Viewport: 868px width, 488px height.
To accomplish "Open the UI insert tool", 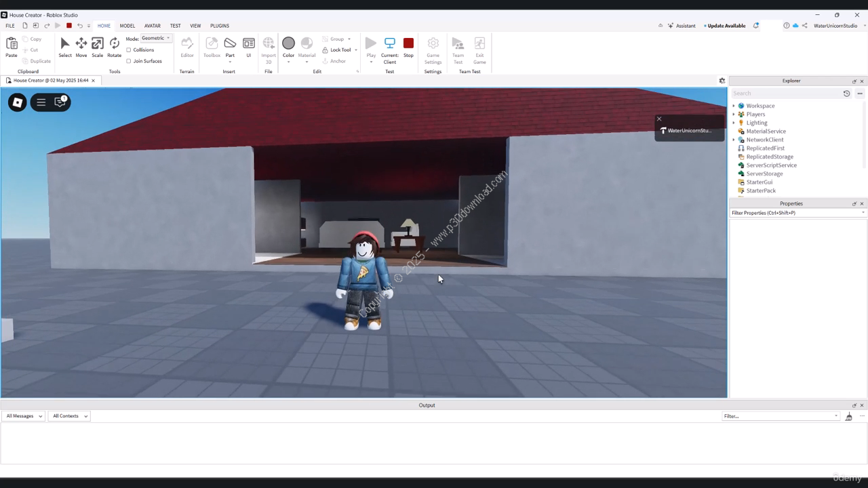I will pos(249,43).
